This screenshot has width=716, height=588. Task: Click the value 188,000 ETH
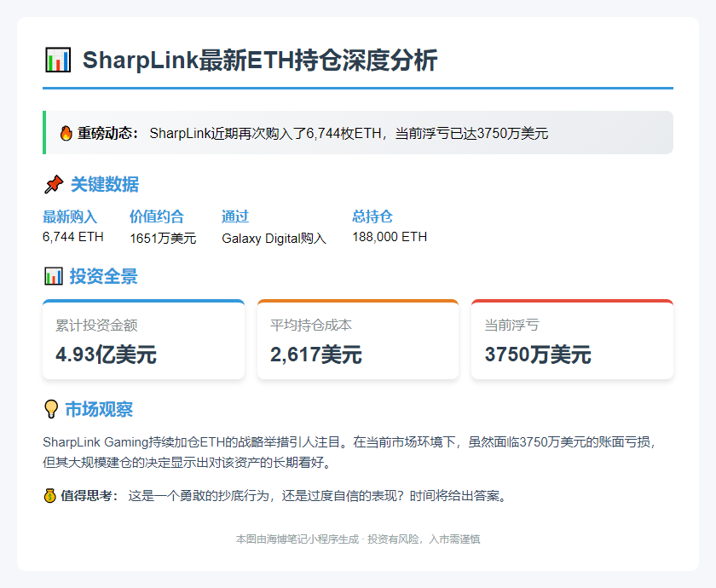click(390, 237)
